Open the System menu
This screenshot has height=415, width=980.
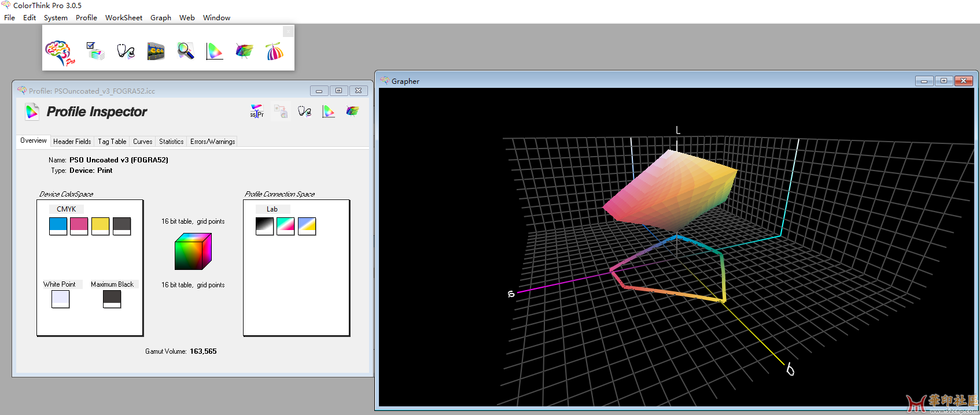click(x=56, y=17)
